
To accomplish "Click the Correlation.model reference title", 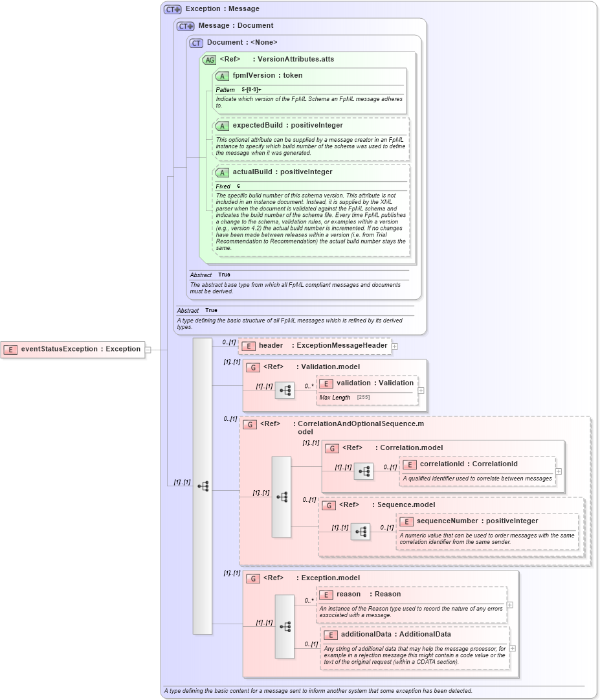I will [393, 447].
